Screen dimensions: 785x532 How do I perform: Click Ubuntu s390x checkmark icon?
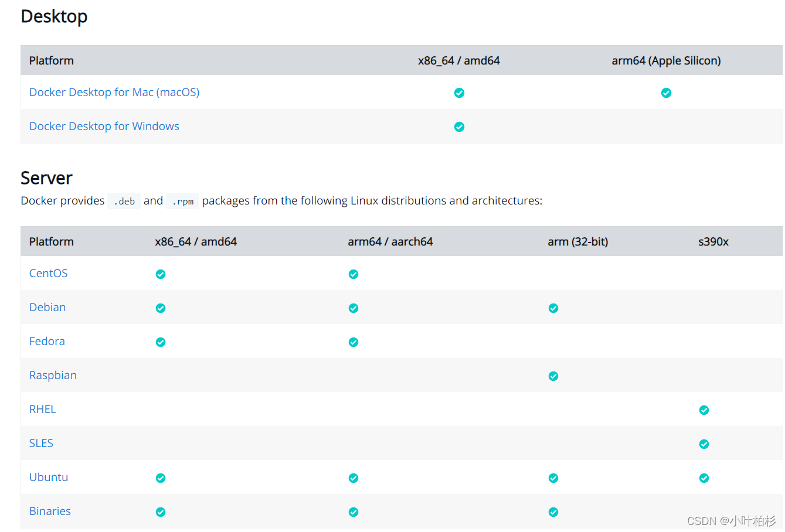pos(704,478)
